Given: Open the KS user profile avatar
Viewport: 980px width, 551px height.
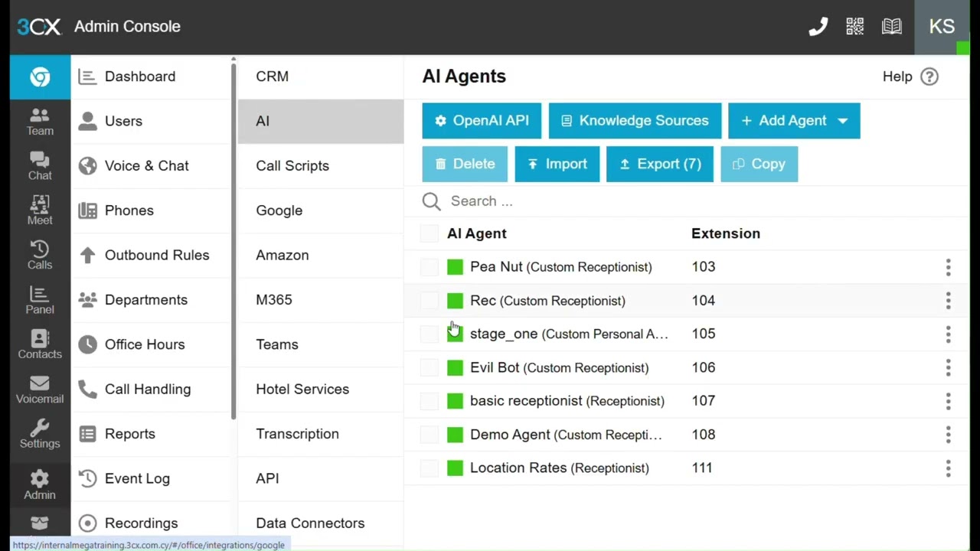Looking at the screenshot, I should click(942, 27).
